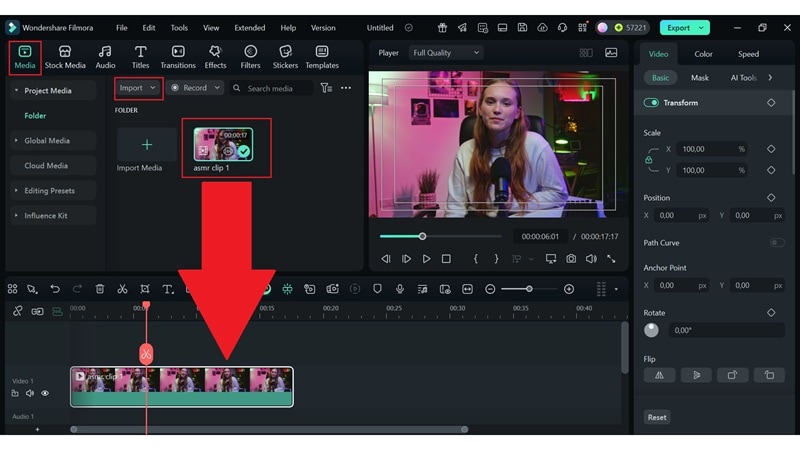Toggle Video 1 track visibility eye
This screenshot has width=800, height=450.
click(45, 393)
